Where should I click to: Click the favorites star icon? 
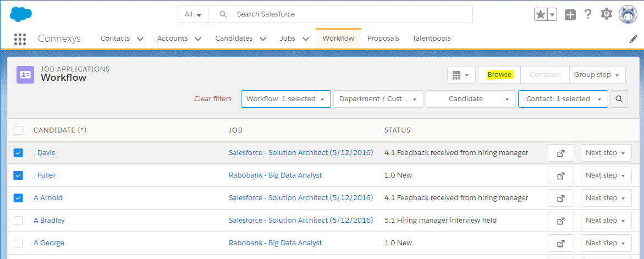pos(541,14)
